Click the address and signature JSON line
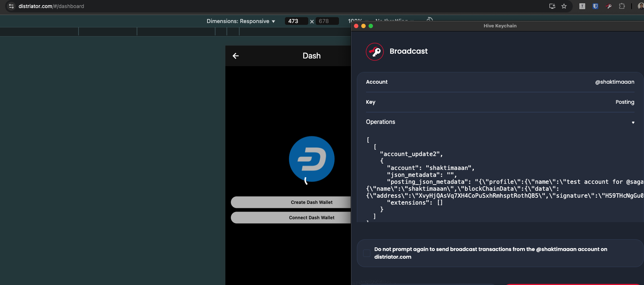Viewport: 644px width, 285px height. [505, 196]
